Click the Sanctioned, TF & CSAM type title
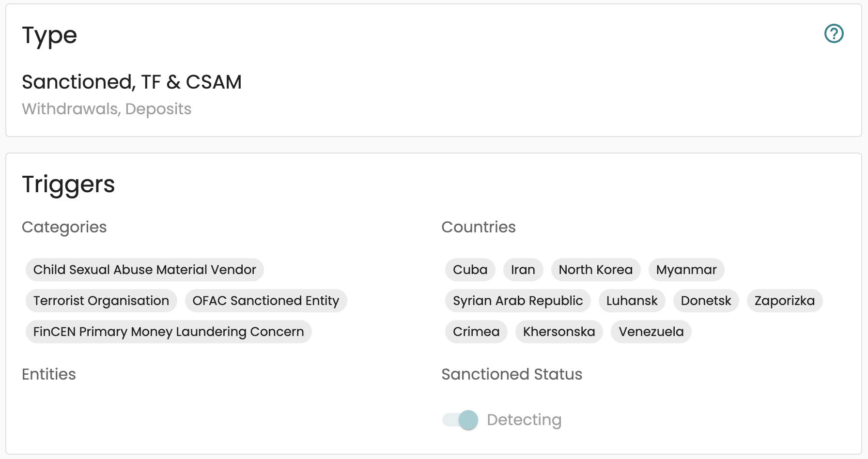The image size is (868, 459). (x=132, y=82)
